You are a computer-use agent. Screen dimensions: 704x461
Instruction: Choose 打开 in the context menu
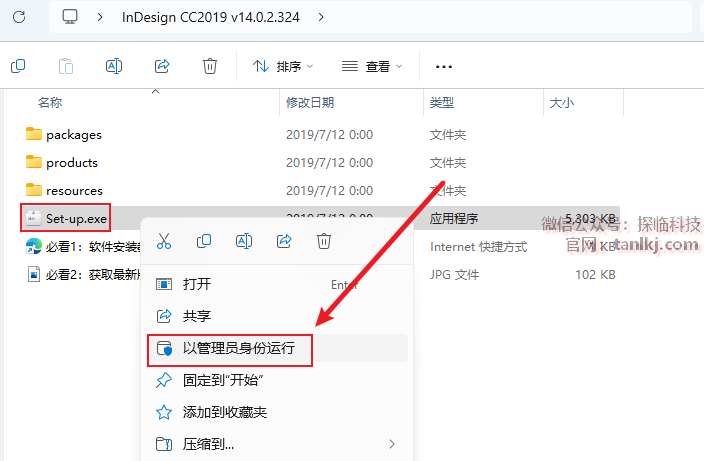pyautogui.click(x=277, y=284)
